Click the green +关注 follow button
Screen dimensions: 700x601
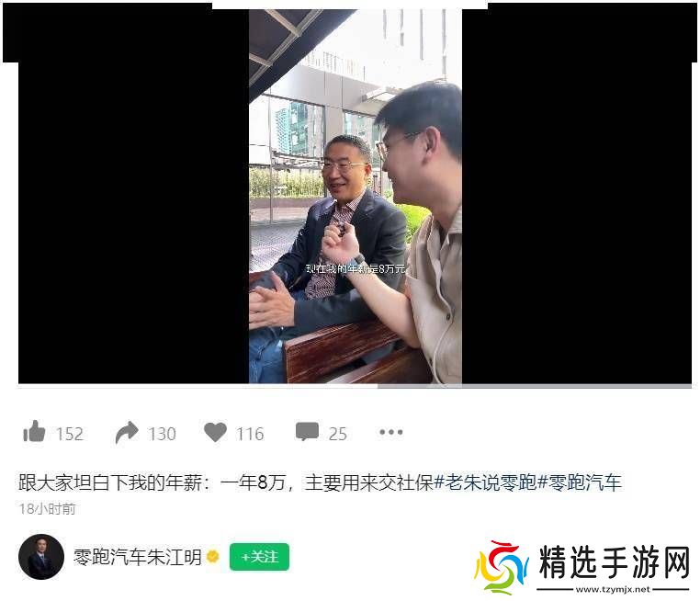pyautogui.click(x=259, y=557)
